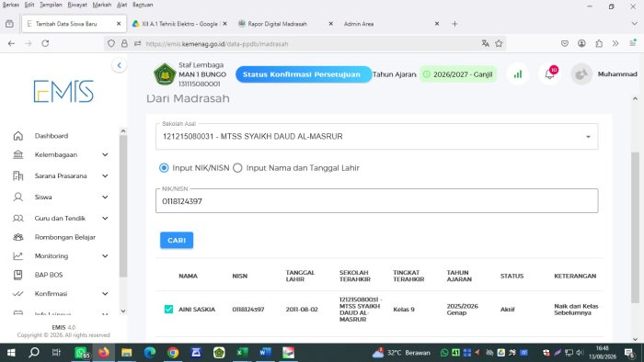Image resolution: width=644 pixels, height=362 pixels.
Task: Click the Sarana Prasarana building icon
Action: click(18, 175)
